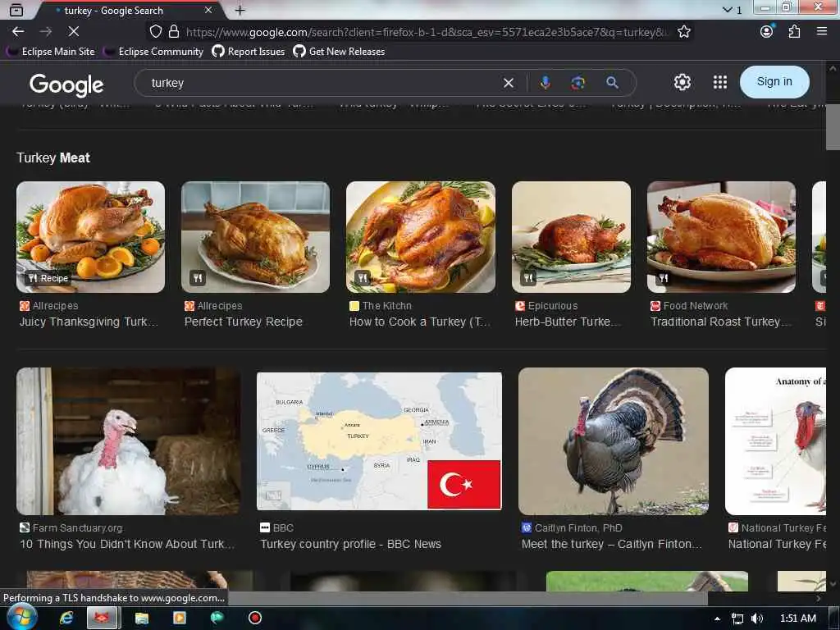Open the tracking protection shield icon
Viewport: 840px width, 630px height.
click(x=155, y=32)
